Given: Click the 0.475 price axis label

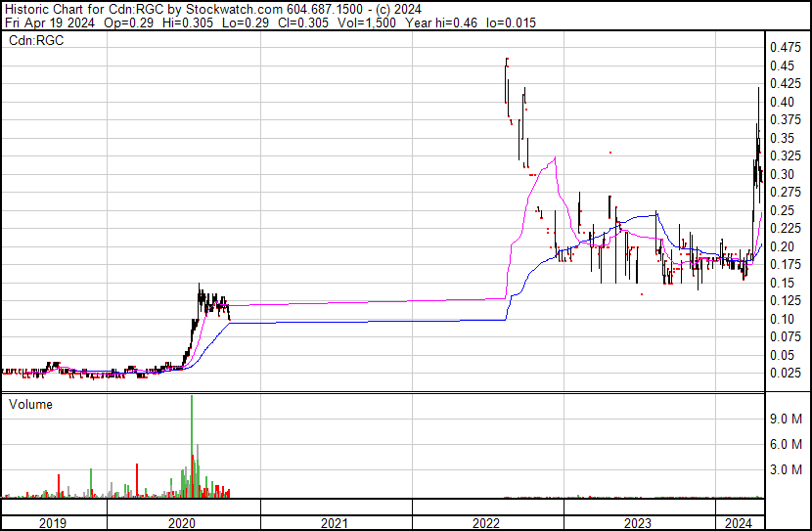Looking at the screenshot, I should point(786,48).
